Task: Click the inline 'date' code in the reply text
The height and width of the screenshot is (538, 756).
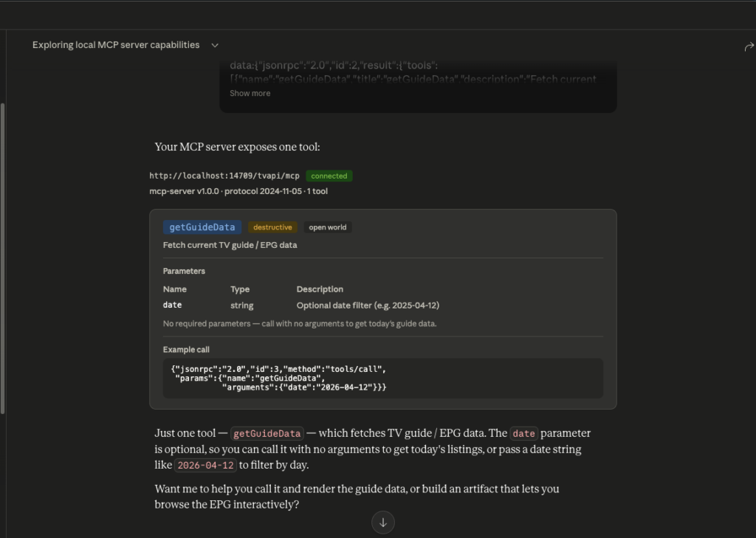Action: click(x=523, y=434)
